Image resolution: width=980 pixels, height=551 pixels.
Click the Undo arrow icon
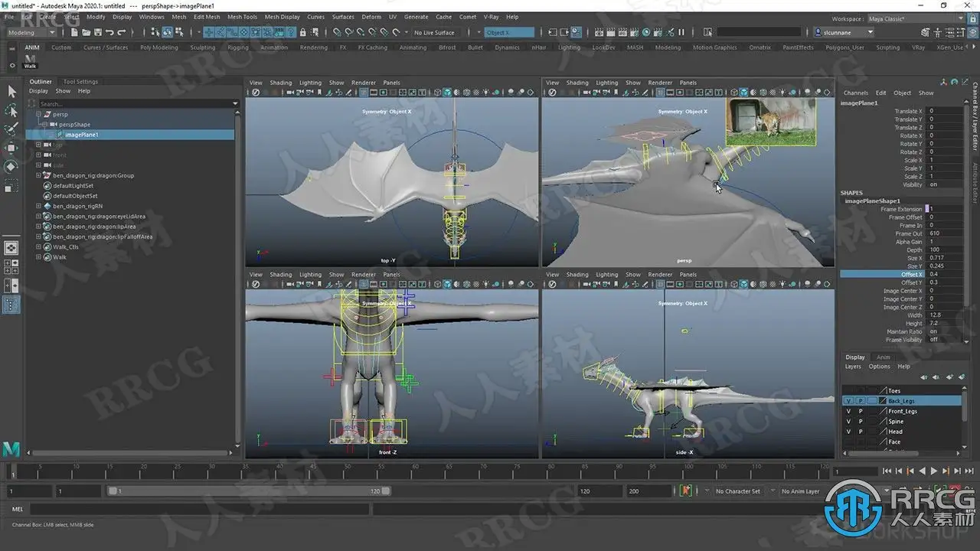click(x=109, y=32)
